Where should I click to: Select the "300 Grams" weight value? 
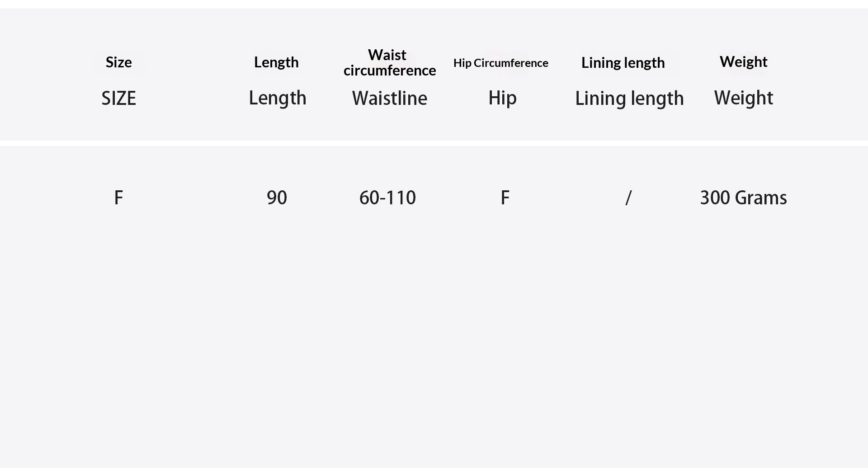click(x=743, y=198)
